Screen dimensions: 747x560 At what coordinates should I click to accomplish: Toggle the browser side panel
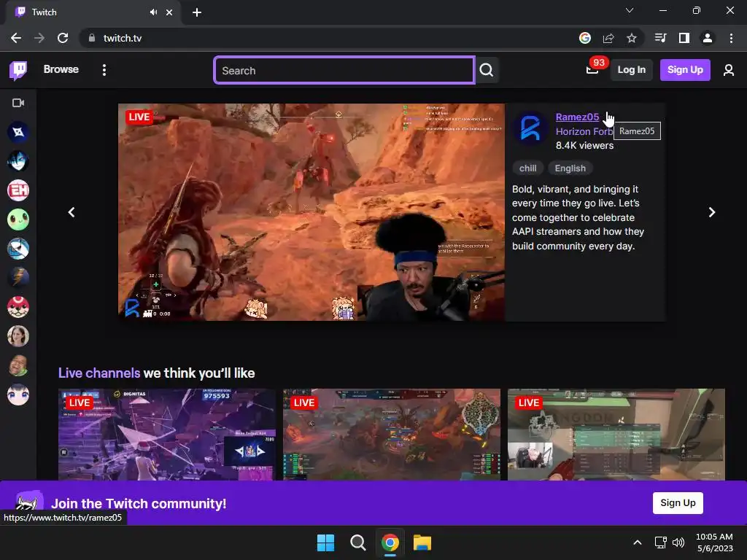click(684, 38)
